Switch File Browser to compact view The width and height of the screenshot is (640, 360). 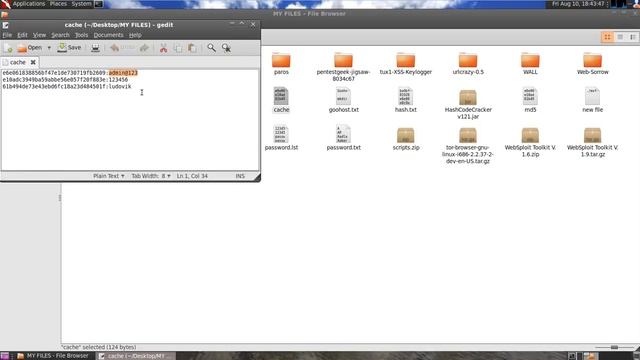[x=633, y=37]
